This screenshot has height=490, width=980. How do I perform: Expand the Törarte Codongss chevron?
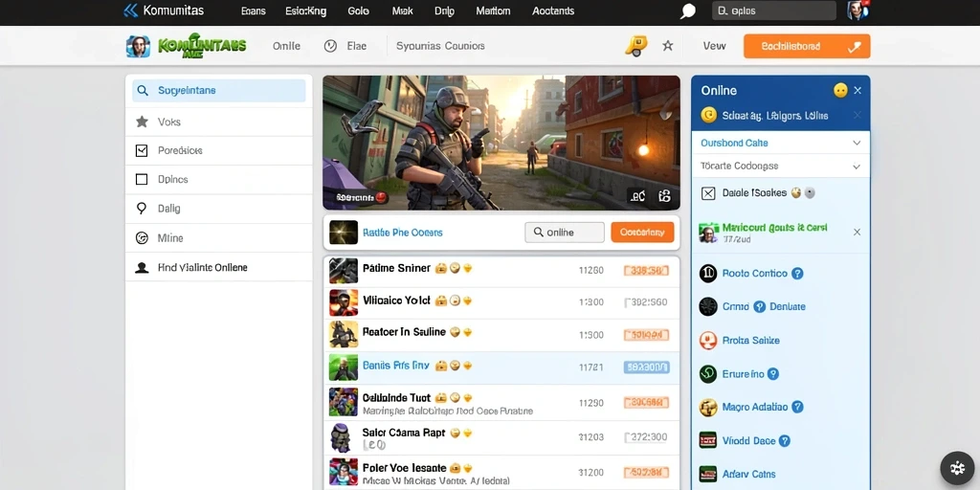[857, 167]
